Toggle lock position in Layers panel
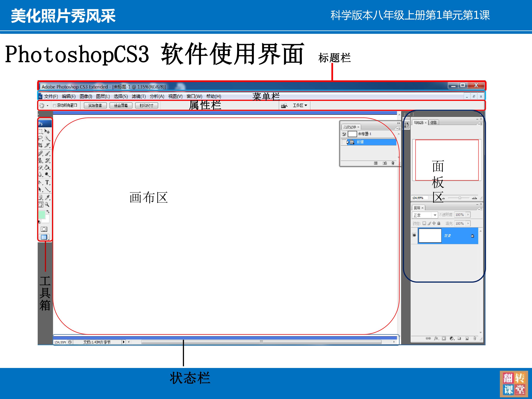The width and height of the screenshot is (532, 399). (434, 223)
